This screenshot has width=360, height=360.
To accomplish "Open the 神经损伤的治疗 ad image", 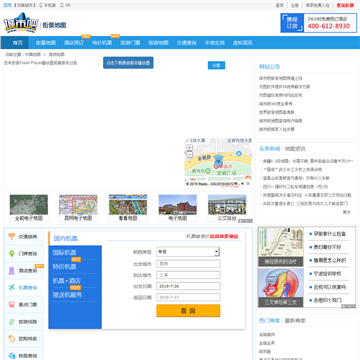I will 281,247.
